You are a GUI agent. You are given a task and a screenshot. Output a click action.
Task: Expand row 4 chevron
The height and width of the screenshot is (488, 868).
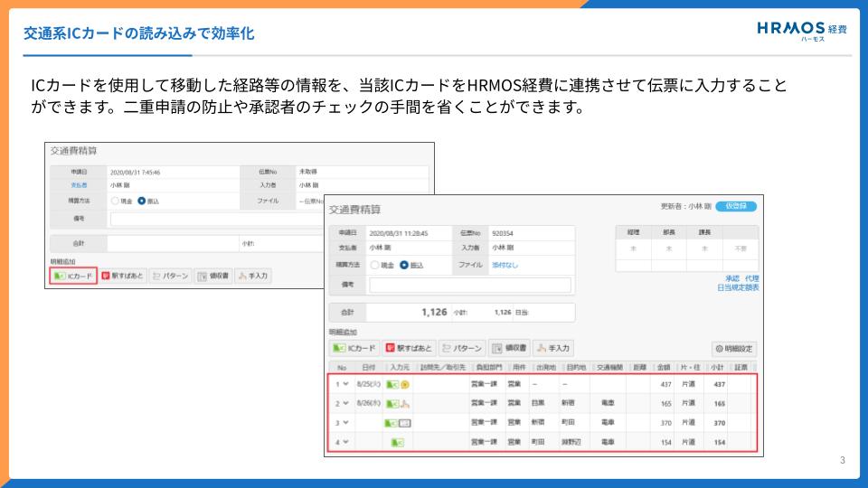346,442
